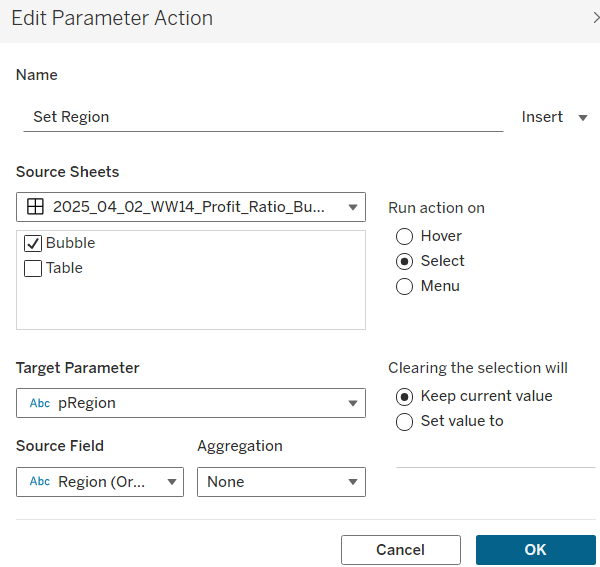Viewport: 600px width, 567px height.
Task: Enable the Table sheet checkbox
Action: coord(33,268)
